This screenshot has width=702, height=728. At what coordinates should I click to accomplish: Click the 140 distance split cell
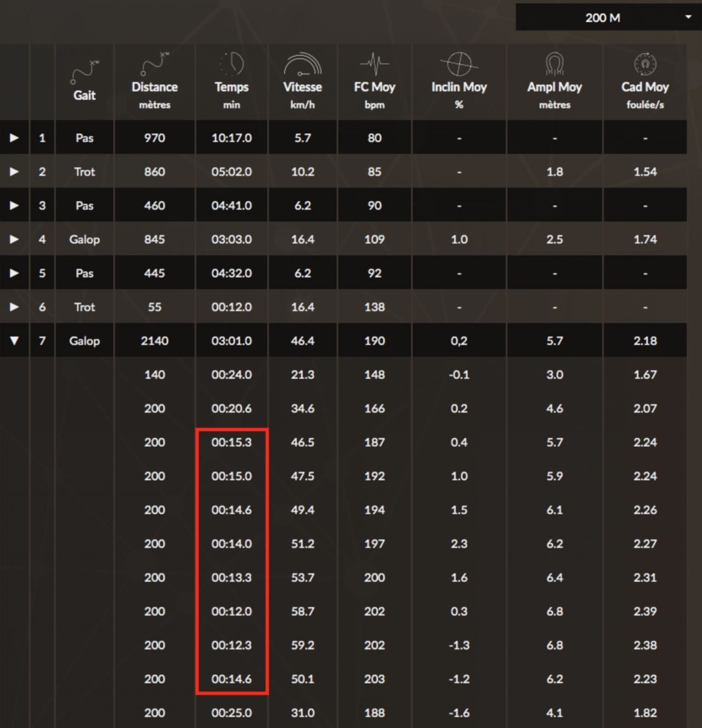coord(155,375)
